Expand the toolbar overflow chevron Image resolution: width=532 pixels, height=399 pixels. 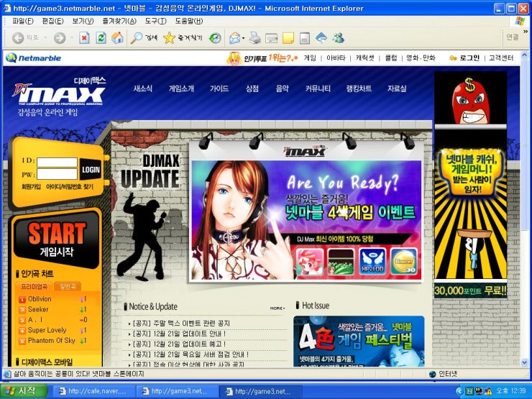coord(526,32)
